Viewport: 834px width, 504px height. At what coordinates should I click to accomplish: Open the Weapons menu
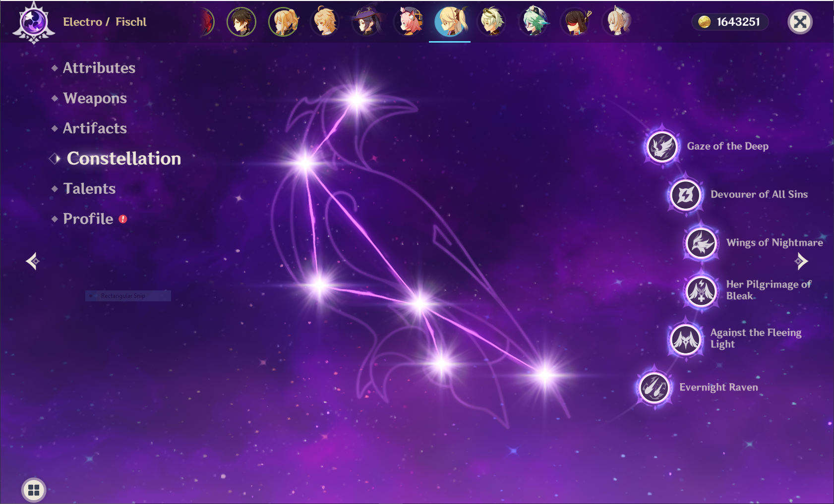click(x=95, y=98)
